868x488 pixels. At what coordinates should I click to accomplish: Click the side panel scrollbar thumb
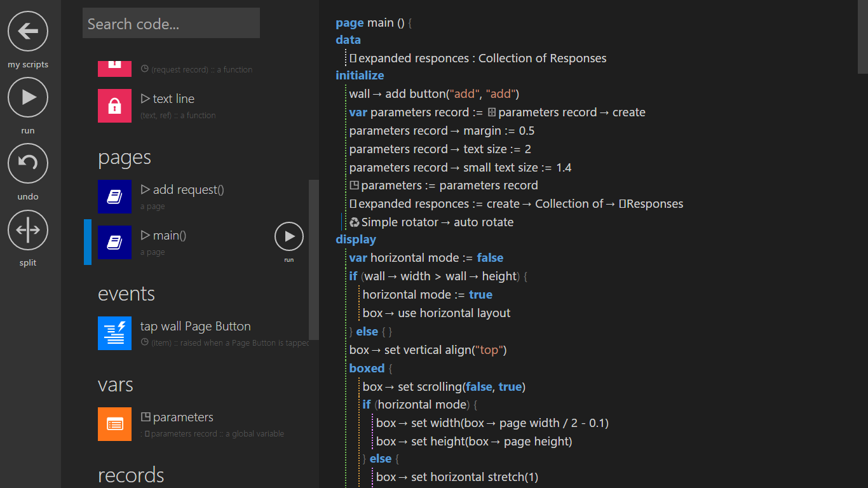pyautogui.click(x=314, y=259)
